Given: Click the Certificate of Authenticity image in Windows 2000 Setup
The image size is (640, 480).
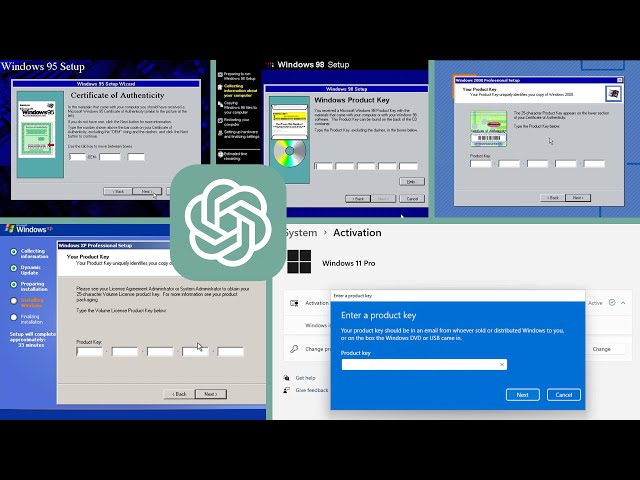Looking at the screenshot, I should [488, 129].
